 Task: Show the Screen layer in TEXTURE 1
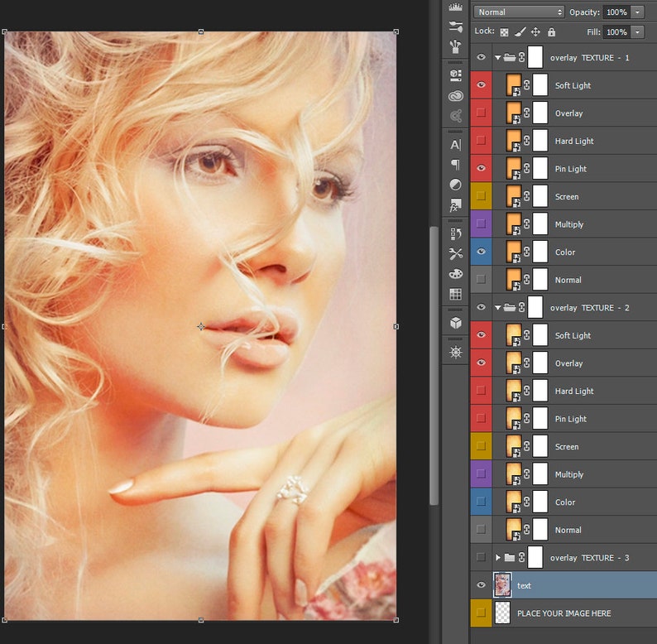481,196
